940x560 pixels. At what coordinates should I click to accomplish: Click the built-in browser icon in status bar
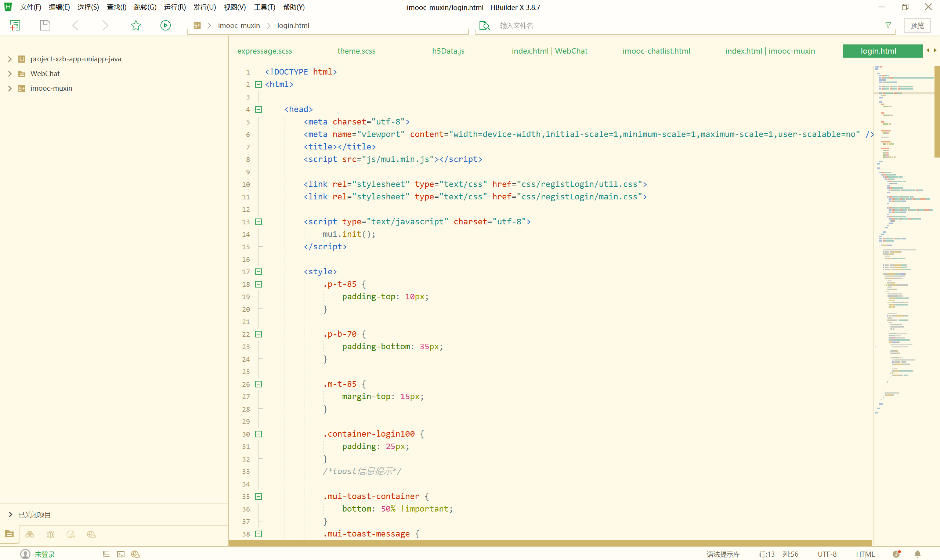point(135,554)
